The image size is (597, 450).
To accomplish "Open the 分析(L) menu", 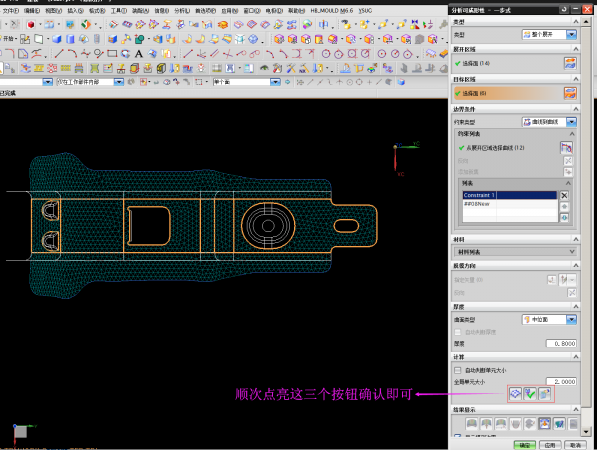I will 182,11.
